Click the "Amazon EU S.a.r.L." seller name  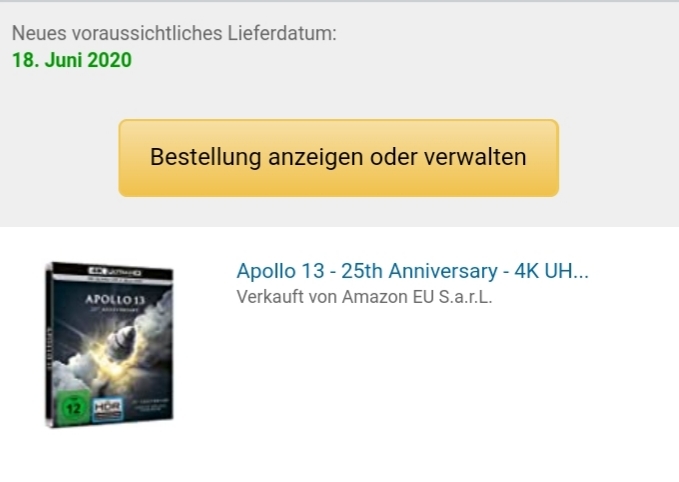tap(417, 297)
